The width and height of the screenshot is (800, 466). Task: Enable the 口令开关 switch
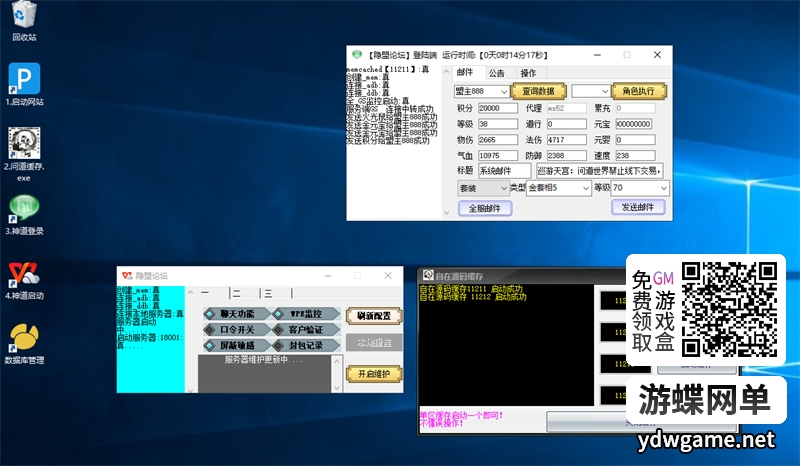click(x=236, y=329)
